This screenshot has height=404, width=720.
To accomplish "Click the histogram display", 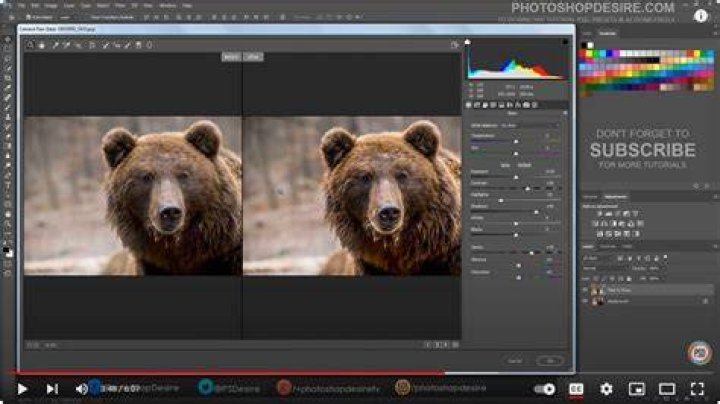I will coord(517,62).
